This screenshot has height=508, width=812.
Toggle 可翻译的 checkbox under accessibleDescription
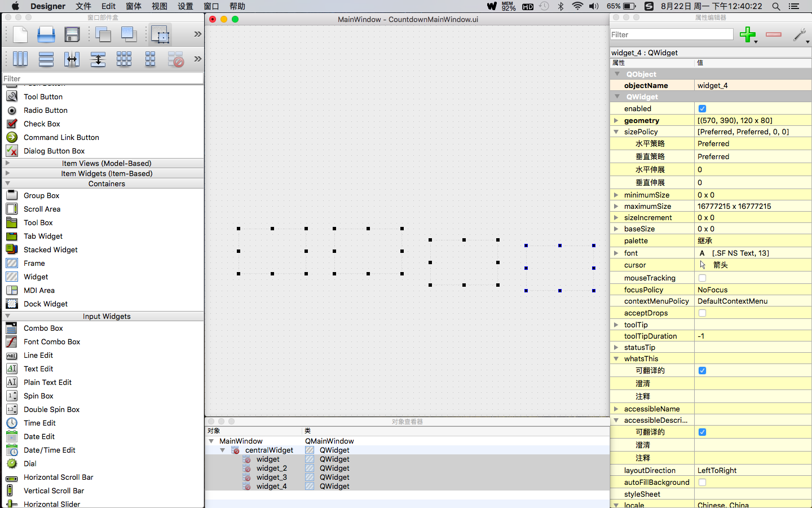tap(702, 432)
